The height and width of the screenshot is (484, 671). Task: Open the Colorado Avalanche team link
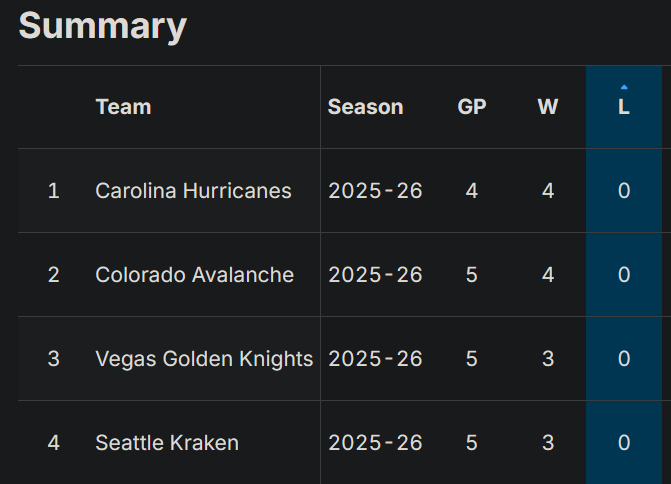(194, 274)
